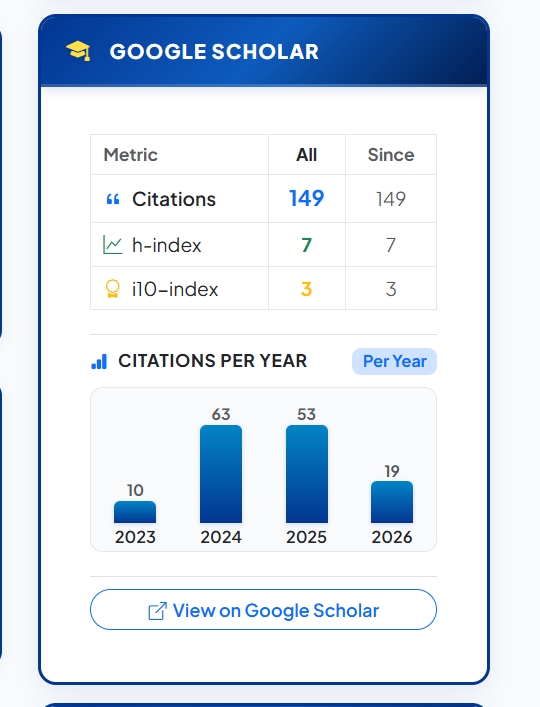The image size is (540, 707).
Task: Click the graduation cap icon in header
Action: [x=78, y=51]
